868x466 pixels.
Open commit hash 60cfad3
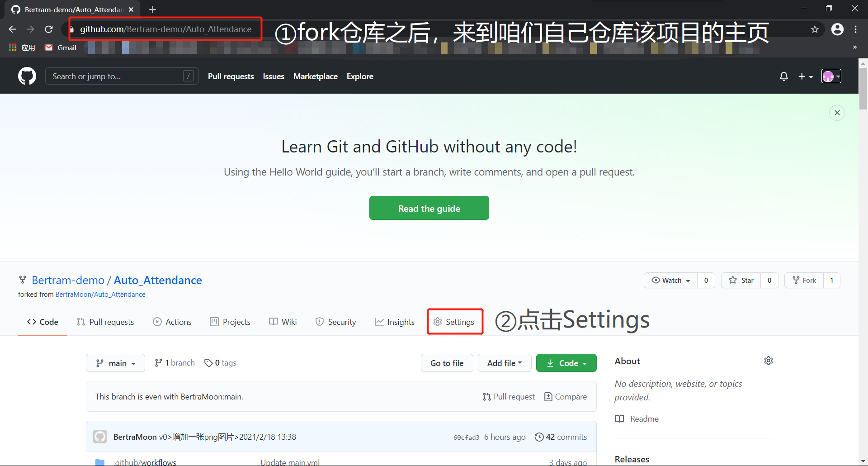pos(466,437)
